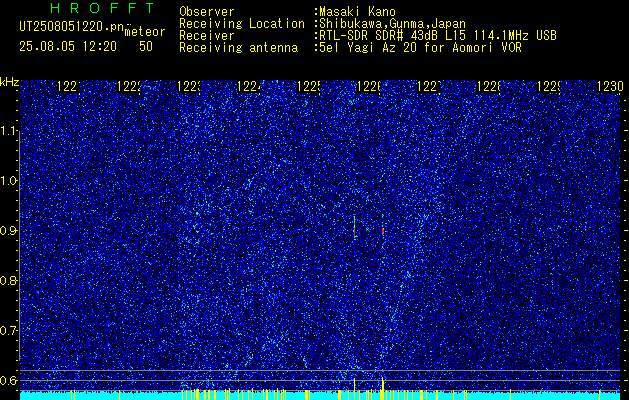Click the 1227 time marker
This screenshot has height=400, width=629.
(x=429, y=86)
